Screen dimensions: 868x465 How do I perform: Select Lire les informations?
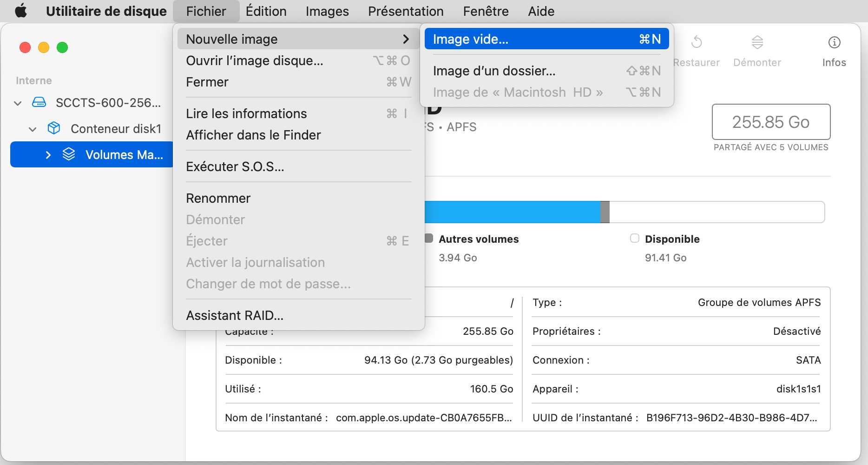(x=298, y=113)
